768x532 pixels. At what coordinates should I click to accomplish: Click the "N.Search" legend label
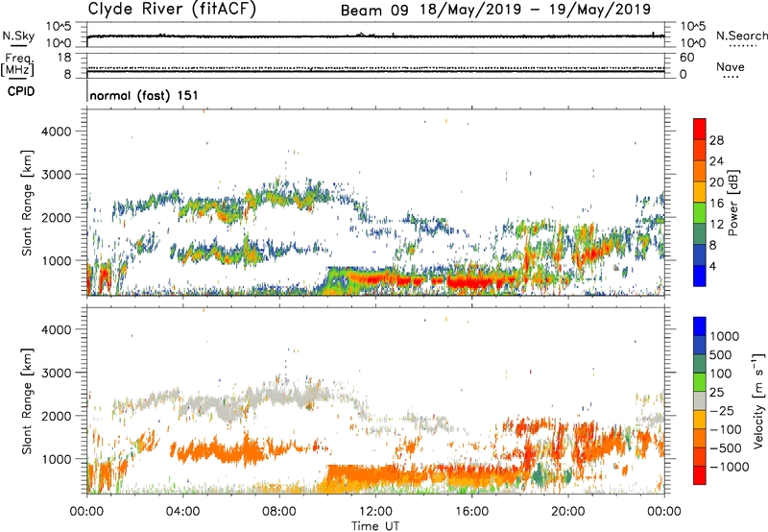pos(742,36)
